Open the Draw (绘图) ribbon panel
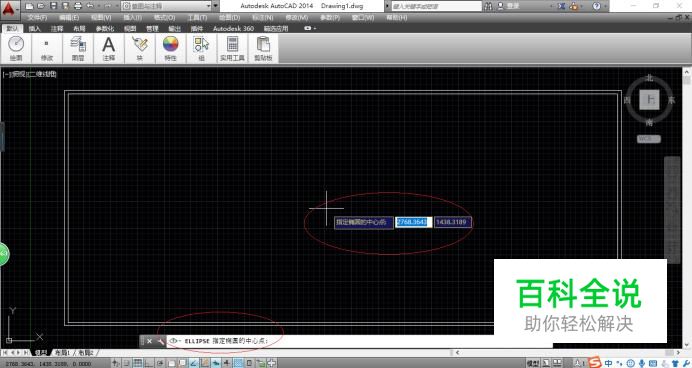The image size is (692, 368). click(16, 49)
